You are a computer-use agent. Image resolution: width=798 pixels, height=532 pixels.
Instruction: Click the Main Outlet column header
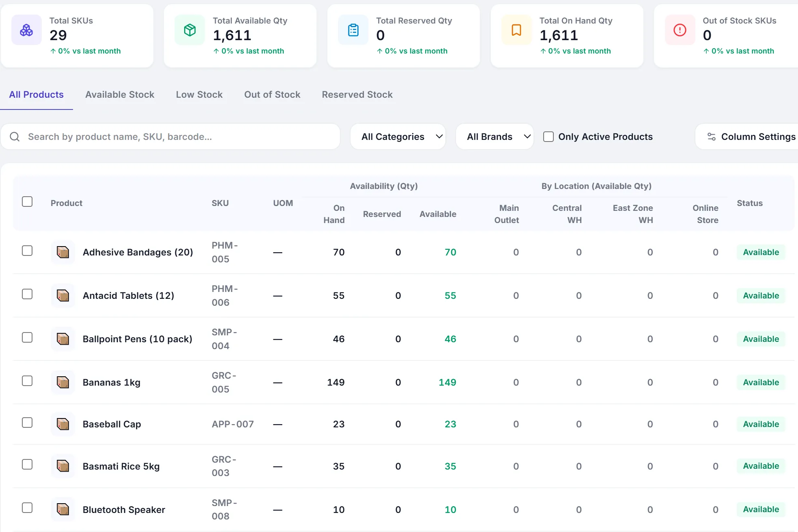[x=507, y=214]
